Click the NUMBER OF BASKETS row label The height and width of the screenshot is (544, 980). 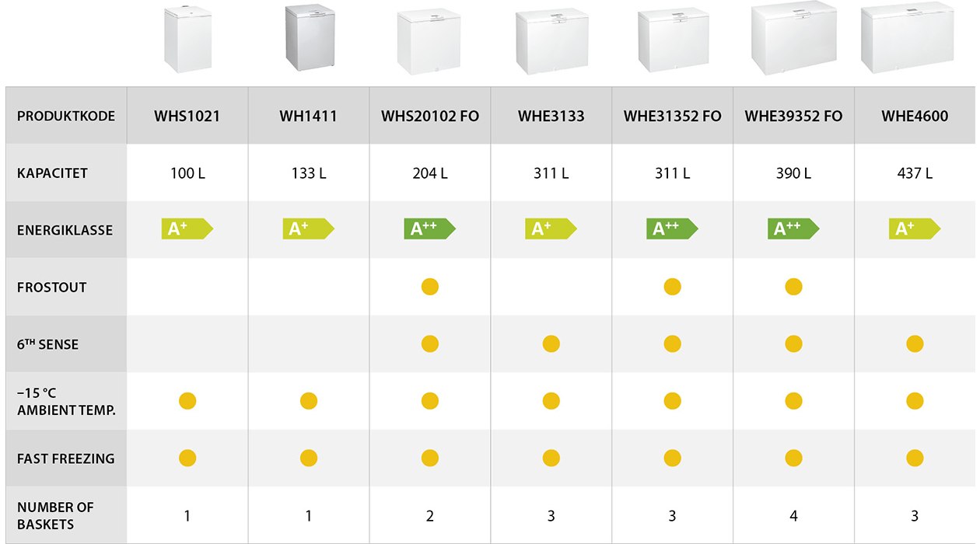pyautogui.click(x=55, y=515)
